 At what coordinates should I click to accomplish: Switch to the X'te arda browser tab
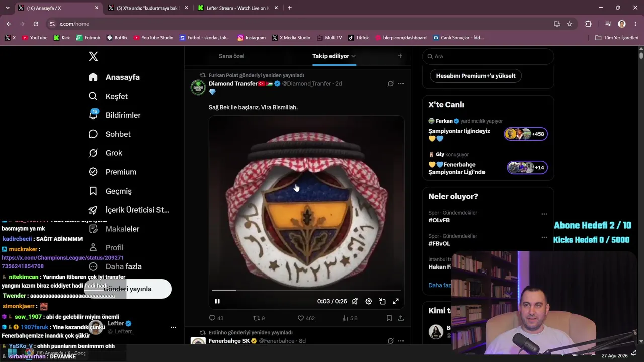pos(147,8)
